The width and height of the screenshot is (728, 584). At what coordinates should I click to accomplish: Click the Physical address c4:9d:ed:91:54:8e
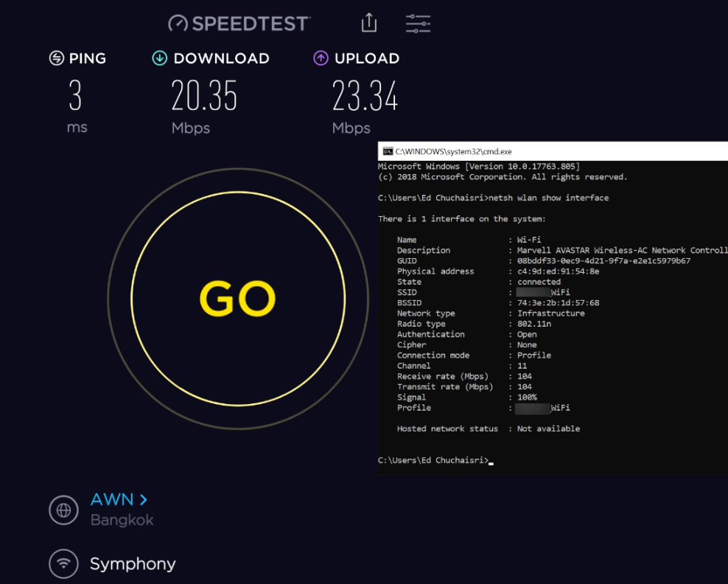pyautogui.click(x=558, y=271)
